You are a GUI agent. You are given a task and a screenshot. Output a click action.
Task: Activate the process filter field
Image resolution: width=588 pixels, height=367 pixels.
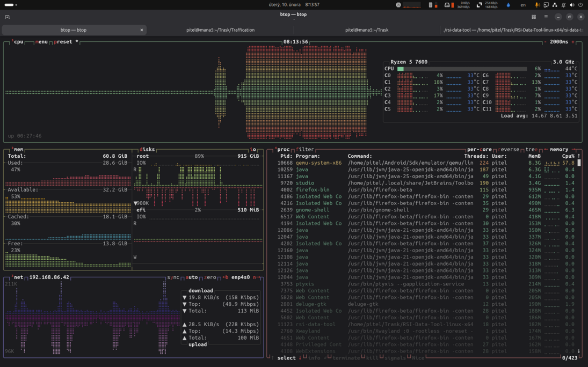pos(305,149)
